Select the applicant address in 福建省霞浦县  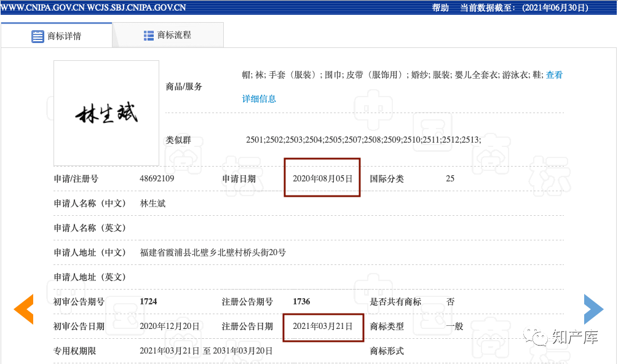[x=213, y=253]
